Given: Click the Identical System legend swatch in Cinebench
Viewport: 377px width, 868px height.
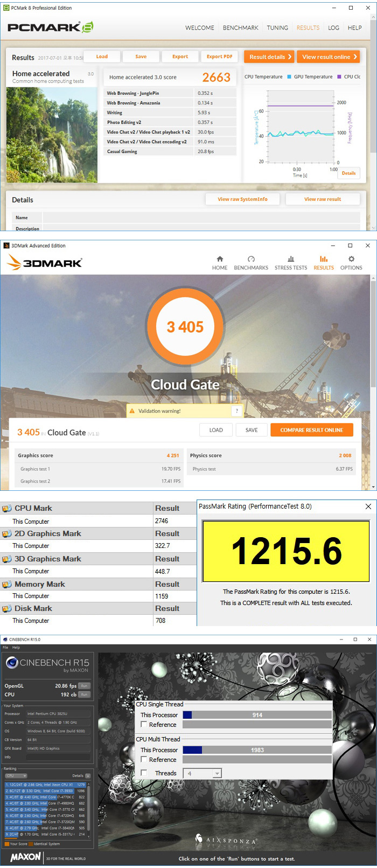Looking at the screenshot, I should [31, 844].
